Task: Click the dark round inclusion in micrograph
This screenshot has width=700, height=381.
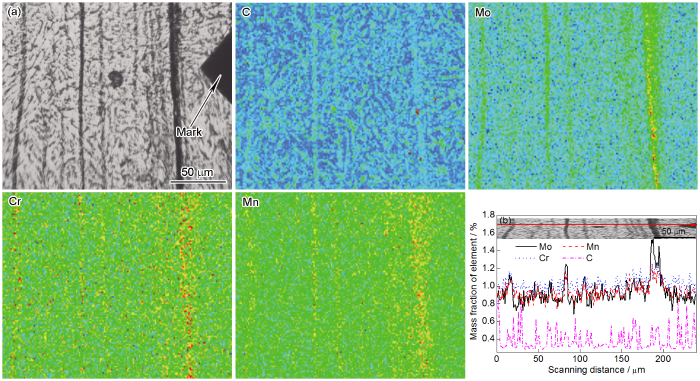Action: click(x=115, y=79)
